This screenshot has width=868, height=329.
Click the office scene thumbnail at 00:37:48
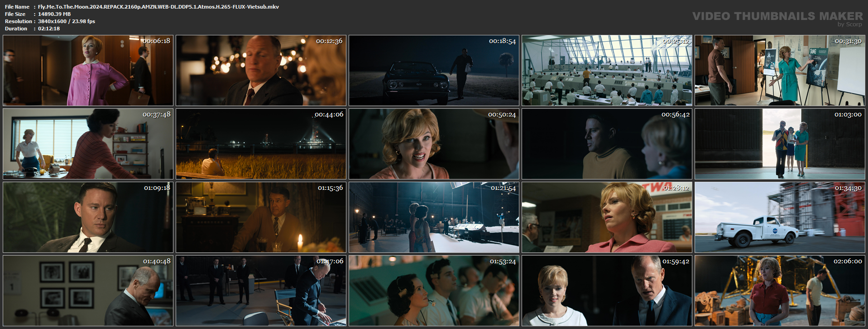coord(88,144)
